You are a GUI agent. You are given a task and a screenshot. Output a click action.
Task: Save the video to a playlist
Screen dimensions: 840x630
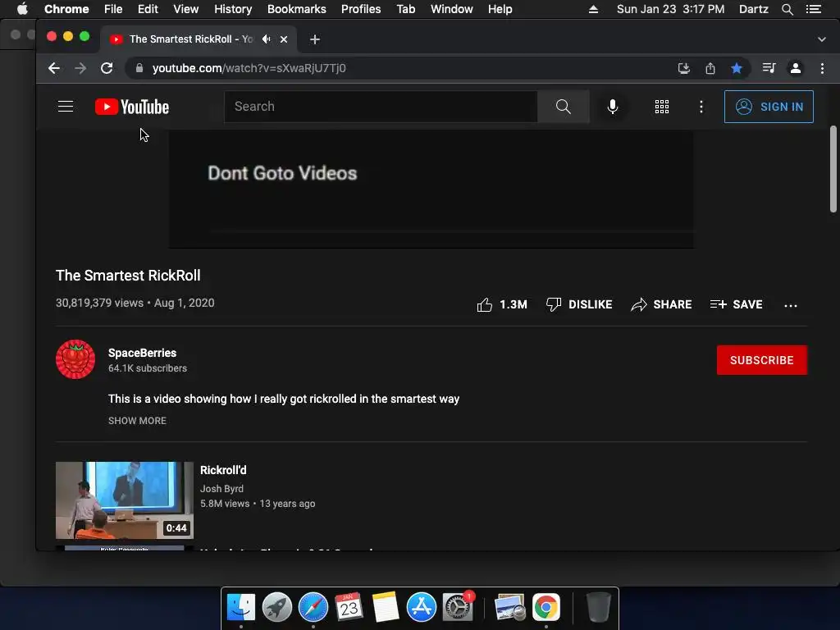[736, 304]
